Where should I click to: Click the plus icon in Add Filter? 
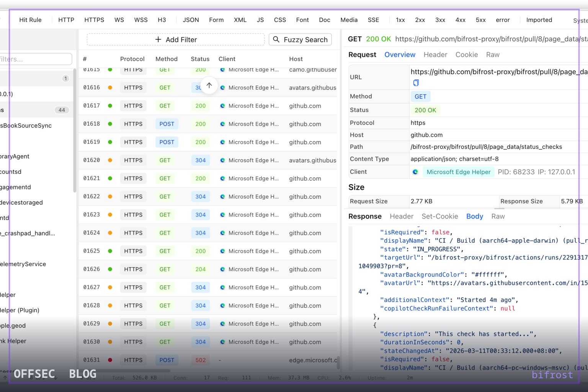point(158,39)
